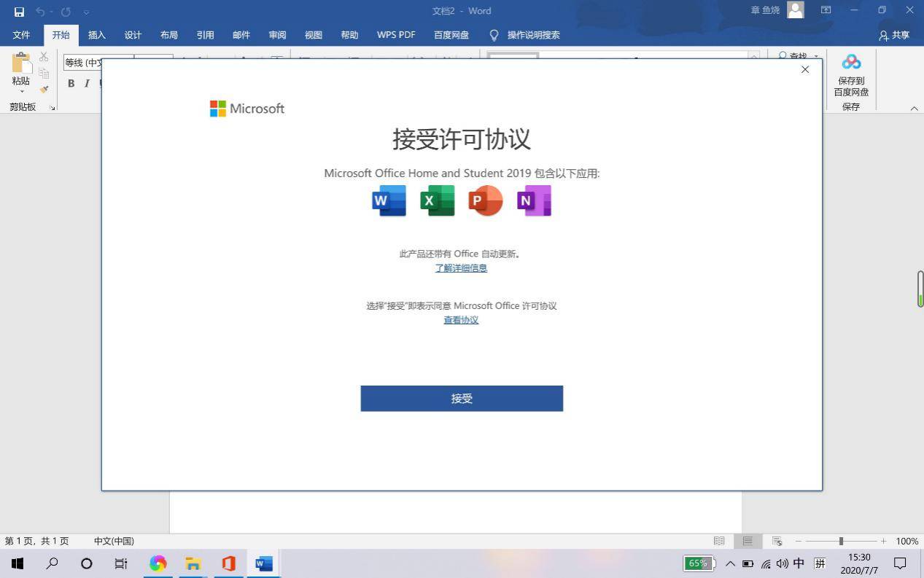Screen dimensions: 924x578
Task: Open the 了解详细信息 link
Action: point(461,268)
